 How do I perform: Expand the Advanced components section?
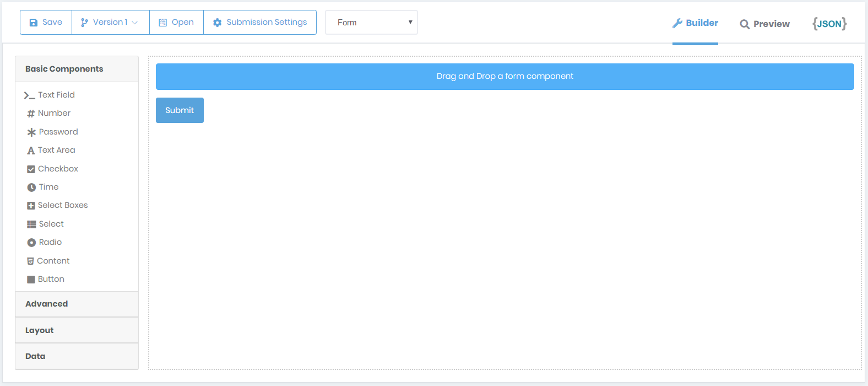77,304
